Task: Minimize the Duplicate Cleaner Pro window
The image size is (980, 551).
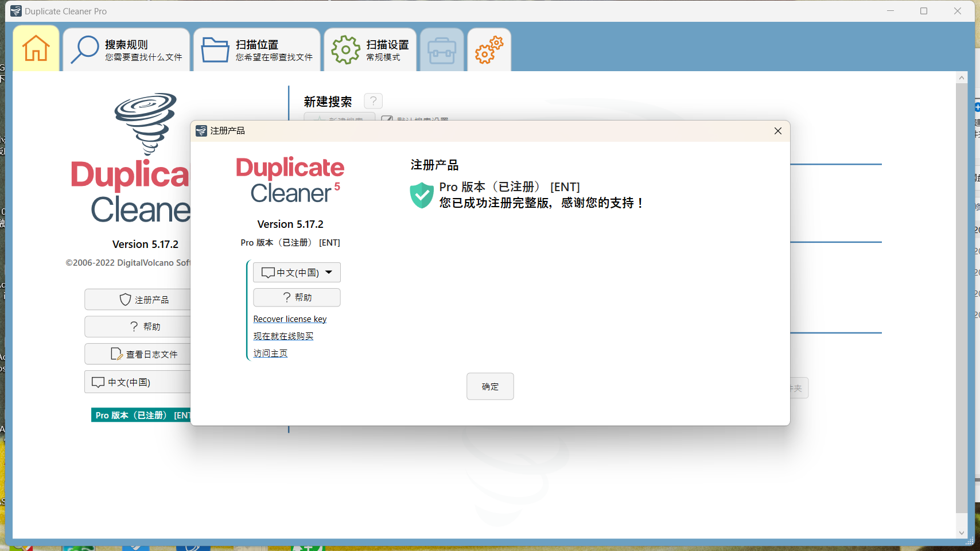Action: (x=890, y=11)
